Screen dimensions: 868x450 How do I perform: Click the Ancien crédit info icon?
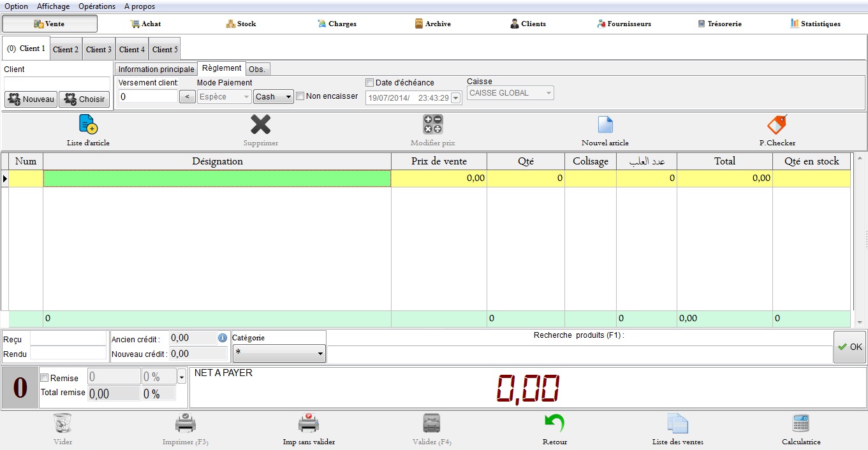click(223, 338)
